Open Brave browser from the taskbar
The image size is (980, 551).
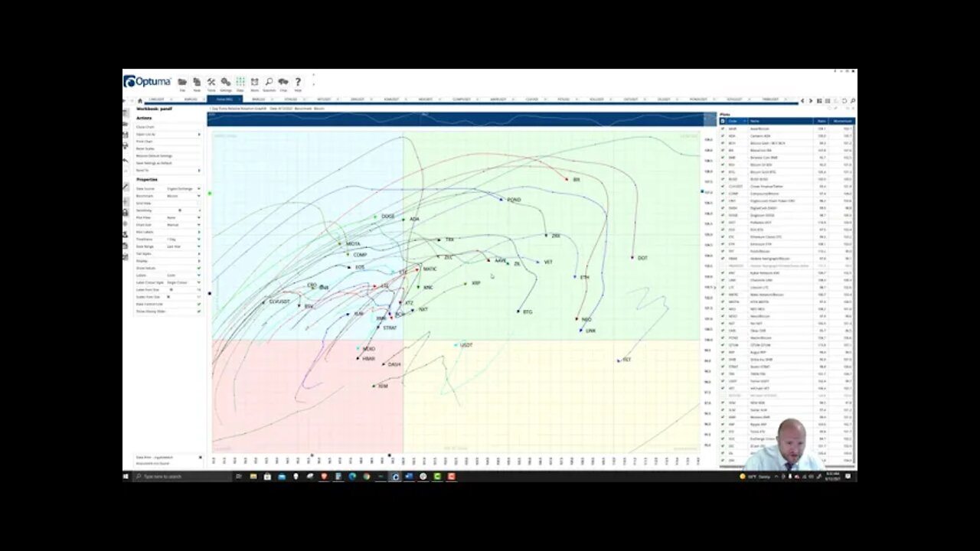pos(324,476)
